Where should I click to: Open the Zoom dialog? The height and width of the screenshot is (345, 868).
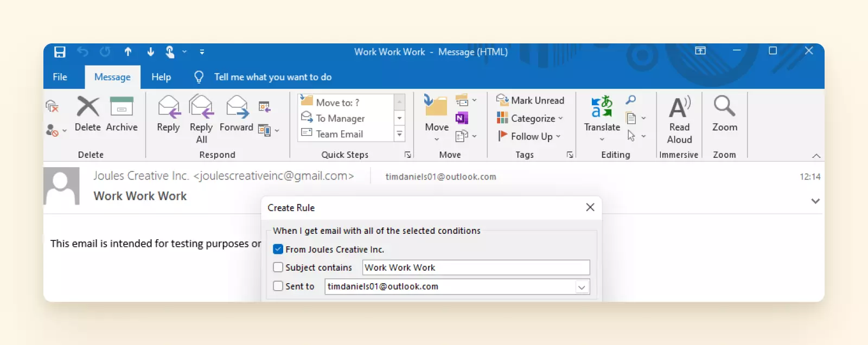coord(725,114)
